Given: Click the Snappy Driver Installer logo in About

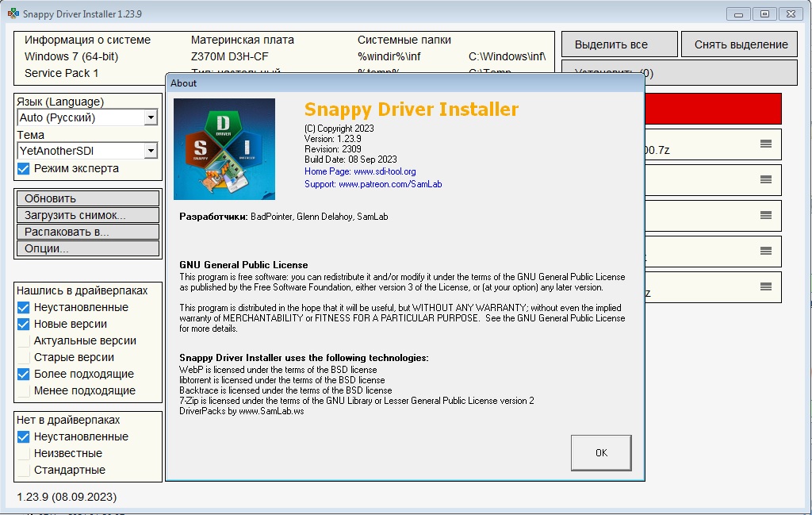Looking at the screenshot, I should 224,148.
